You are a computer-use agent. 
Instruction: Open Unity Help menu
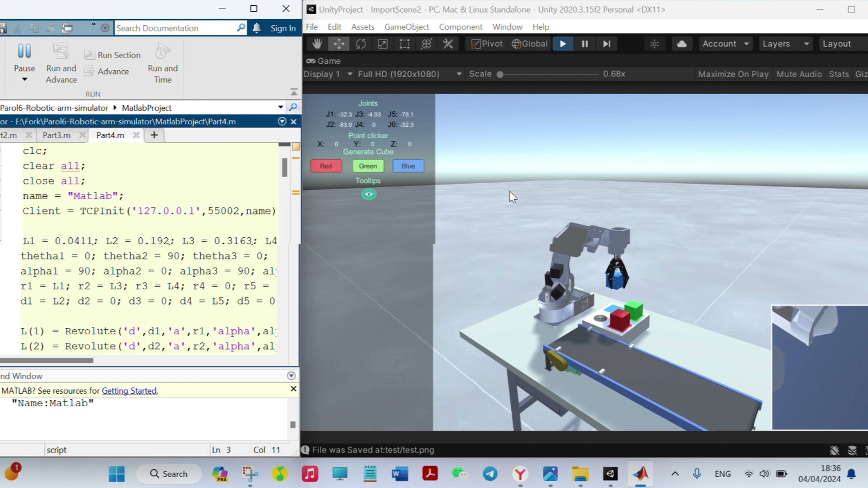(x=541, y=27)
